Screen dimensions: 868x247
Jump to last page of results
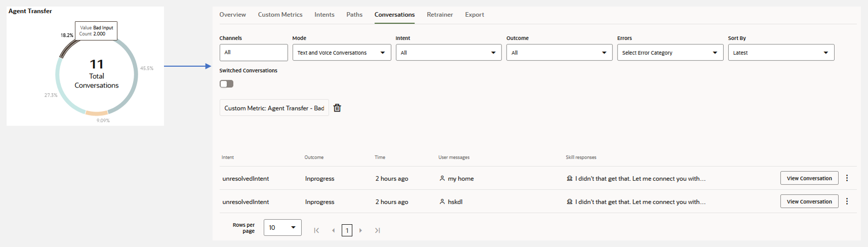377,230
